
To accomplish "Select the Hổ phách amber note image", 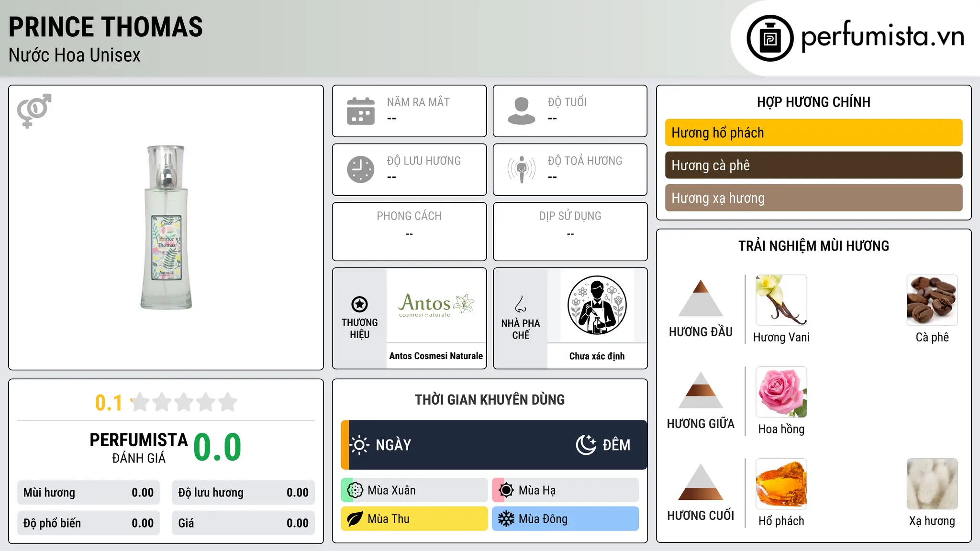I will [x=781, y=484].
